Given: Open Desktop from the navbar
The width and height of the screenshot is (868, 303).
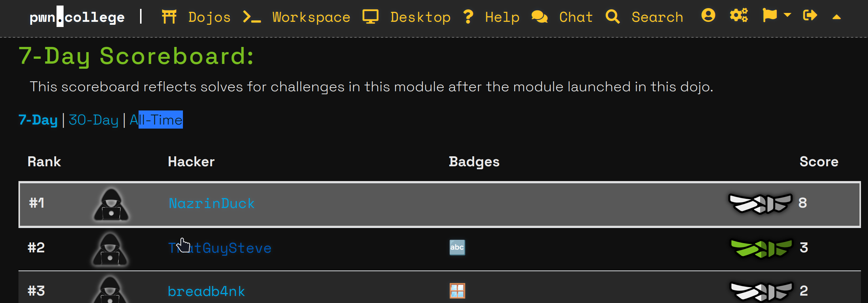Looking at the screenshot, I should pyautogui.click(x=406, y=17).
